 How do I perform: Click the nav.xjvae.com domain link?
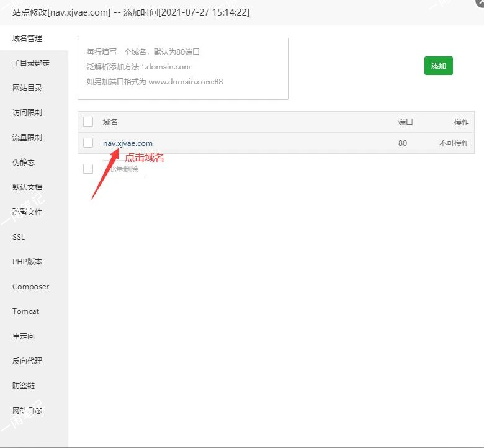coord(128,143)
